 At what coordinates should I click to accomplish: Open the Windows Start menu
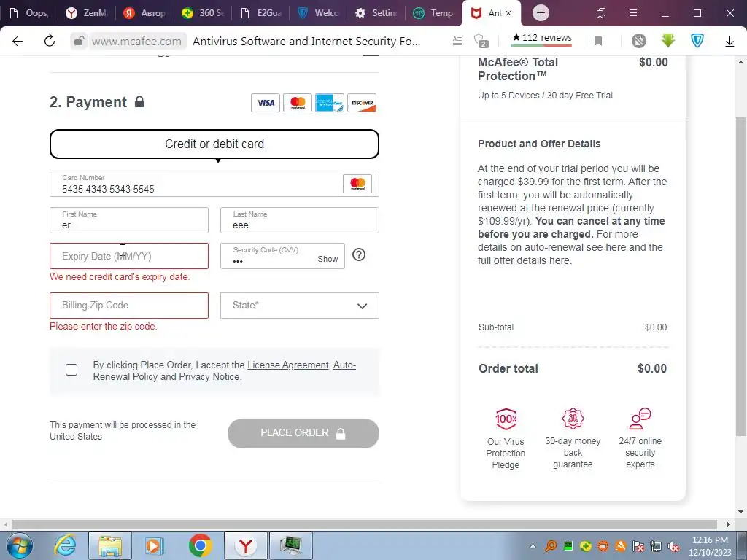[x=19, y=545]
